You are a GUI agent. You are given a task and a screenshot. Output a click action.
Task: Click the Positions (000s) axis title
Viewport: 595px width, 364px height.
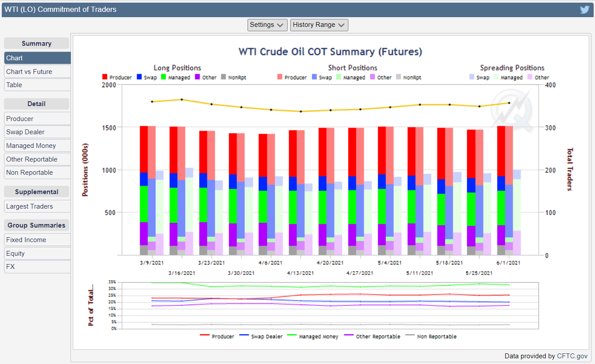(x=86, y=169)
